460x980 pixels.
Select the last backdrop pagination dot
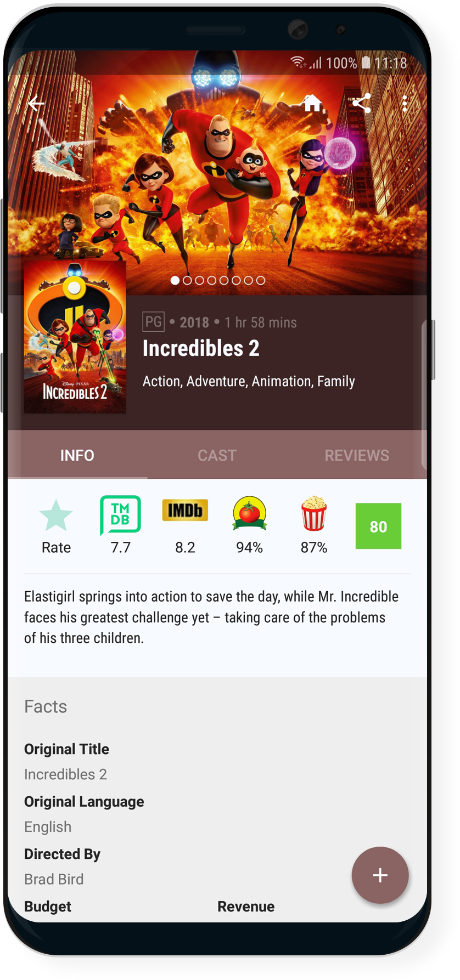pos(261,280)
